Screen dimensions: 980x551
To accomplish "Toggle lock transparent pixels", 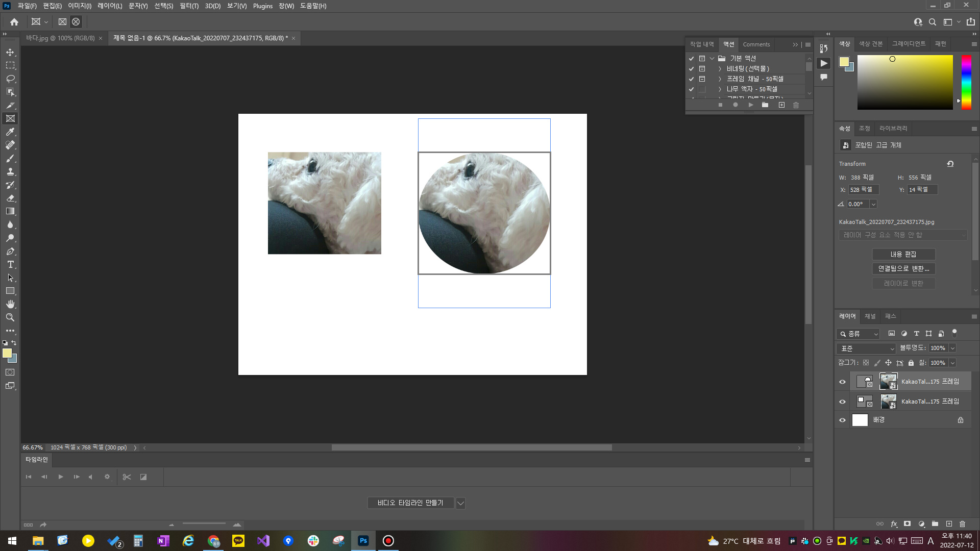I will pyautogui.click(x=866, y=363).
